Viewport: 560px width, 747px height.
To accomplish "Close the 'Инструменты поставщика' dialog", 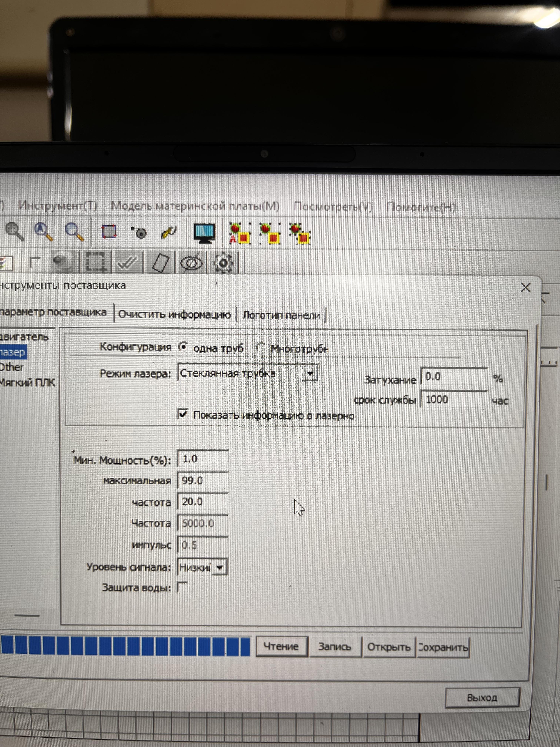I will pyautogui.click(x=526, y=288).
